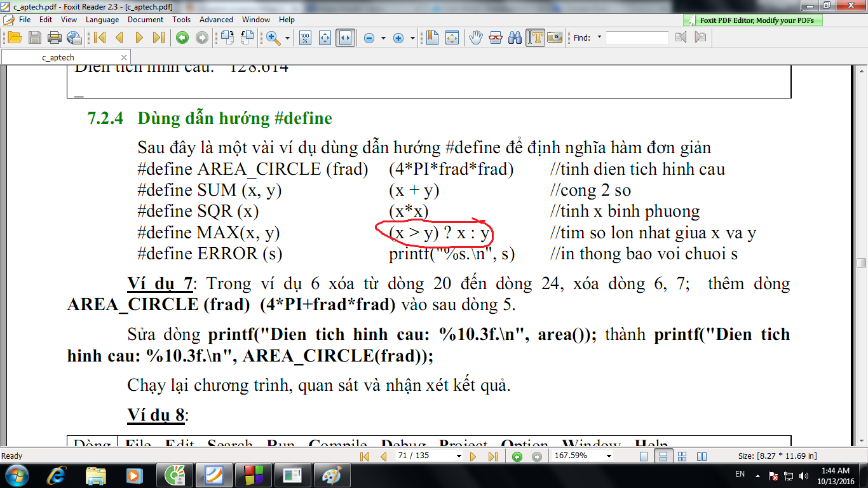868x488 pixels.
Task: Click the Print icon in toolbar
Action: point(54,37)
